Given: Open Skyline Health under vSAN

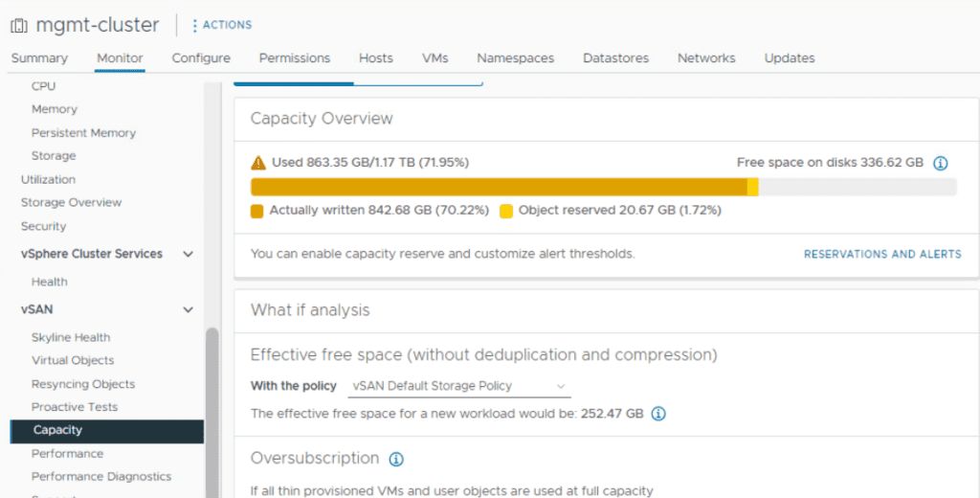Looking at the screenshot, I should click(71, 338).
